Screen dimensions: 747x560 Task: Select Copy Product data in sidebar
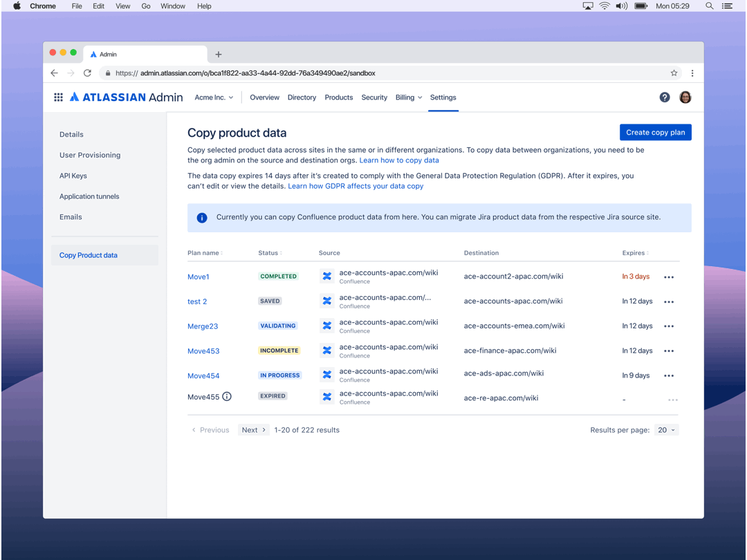(105, 255)
